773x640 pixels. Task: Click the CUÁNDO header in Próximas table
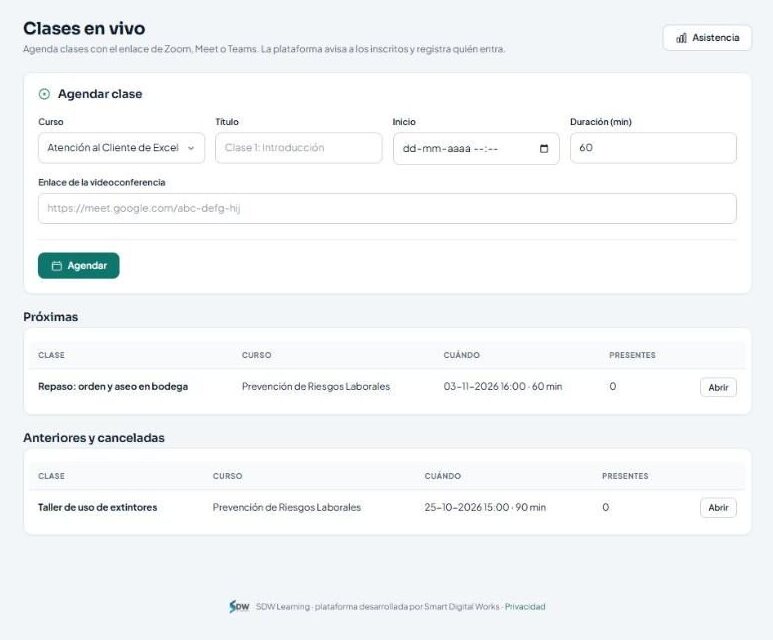[x=461, y=355]
